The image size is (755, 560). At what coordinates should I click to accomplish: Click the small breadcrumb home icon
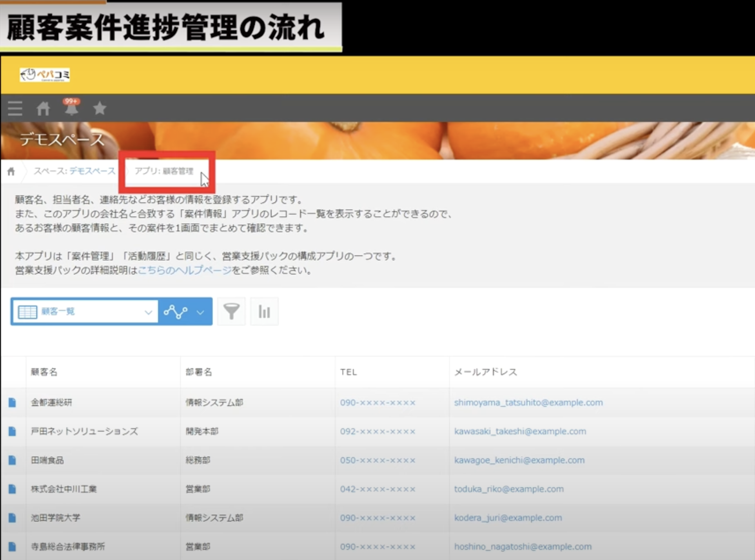pos(11,171)
